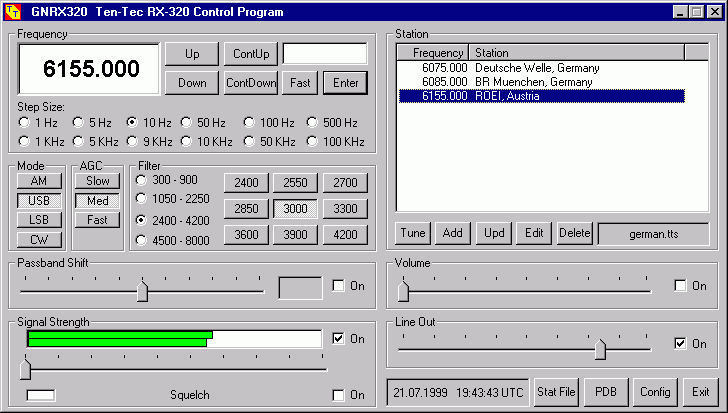Focus the frequency entry text field
This screenshot has height=413, width=728.
325,54
